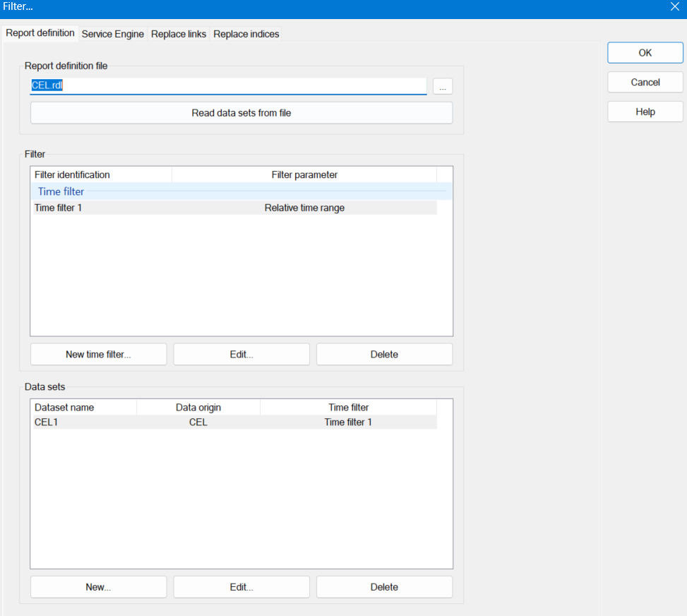The height and width of the screenshot is (616, 687).
Task: Click the Time filter column header in Data sets
Action: click(348, 408)
